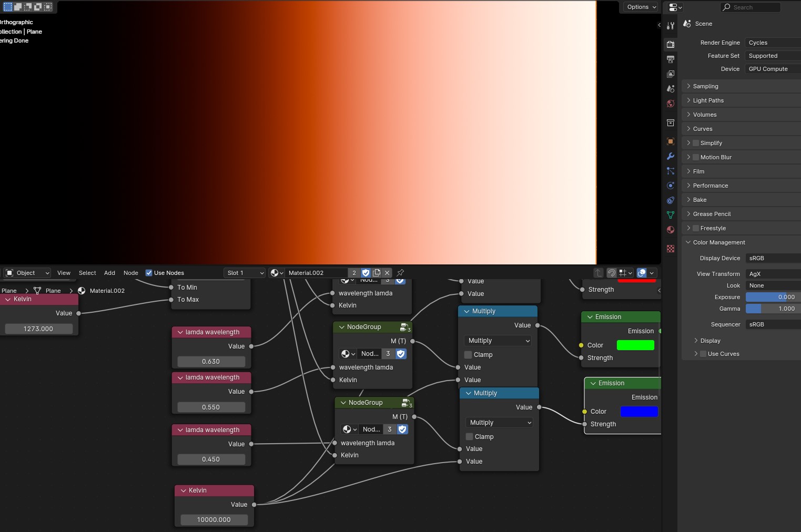Open the Output properties tab

point(671,59)
